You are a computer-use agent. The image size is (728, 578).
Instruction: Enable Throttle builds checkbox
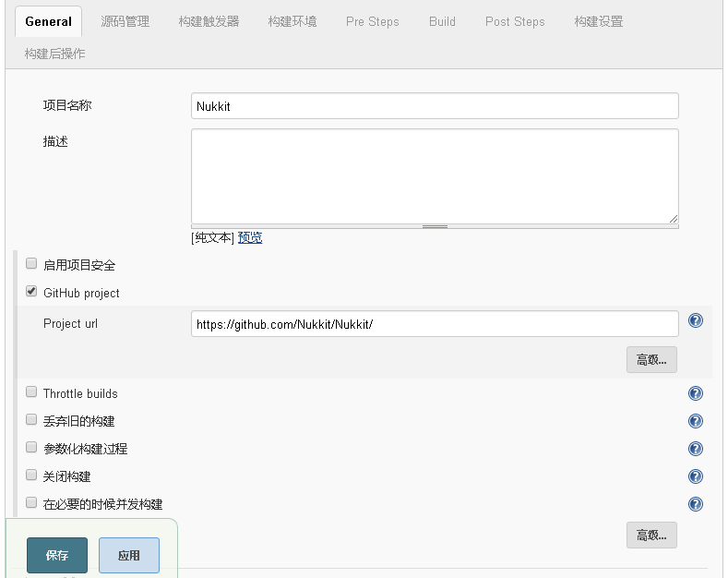point(31,392)
